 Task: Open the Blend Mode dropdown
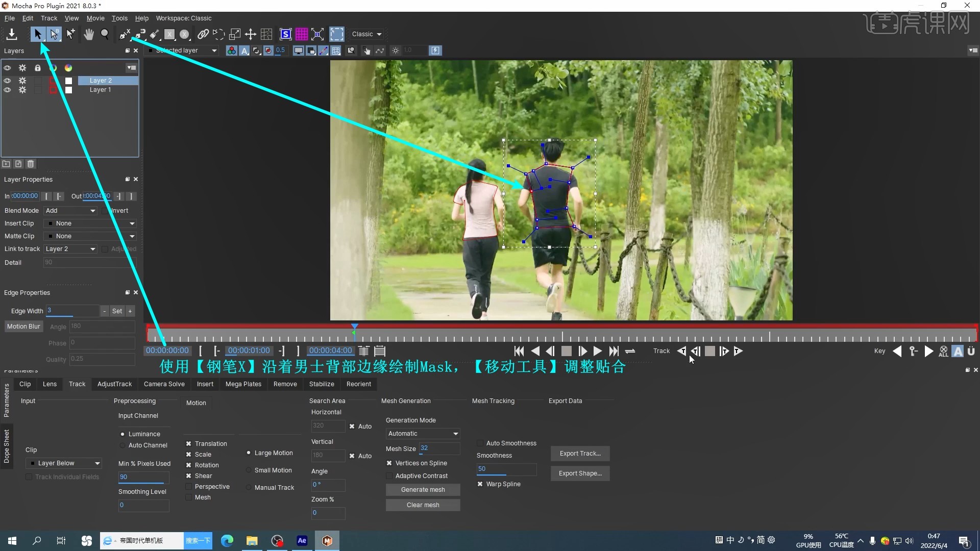pyautogui.click(x=70, y=211)
